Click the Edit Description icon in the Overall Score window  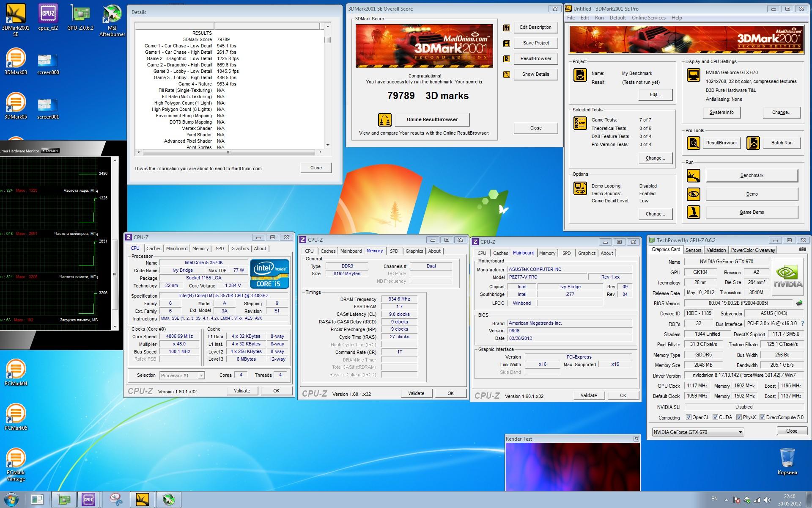tap(507, 28)
